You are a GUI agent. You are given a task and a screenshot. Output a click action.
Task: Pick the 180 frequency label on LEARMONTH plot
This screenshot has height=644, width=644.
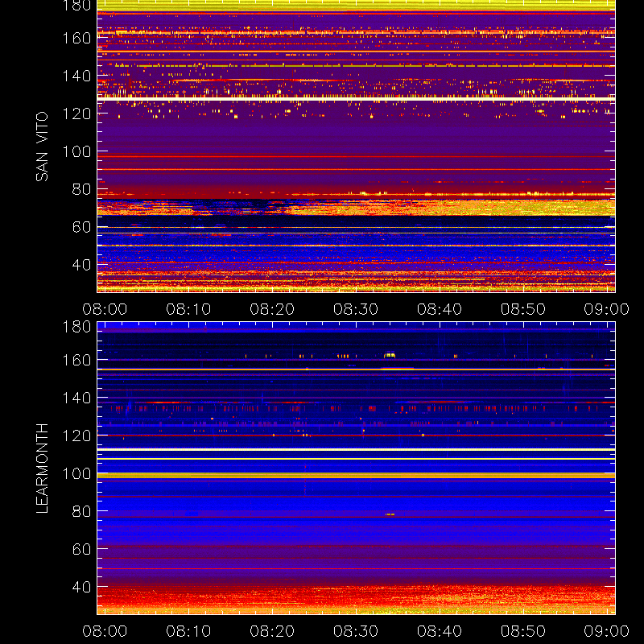[x=76, y=327]
